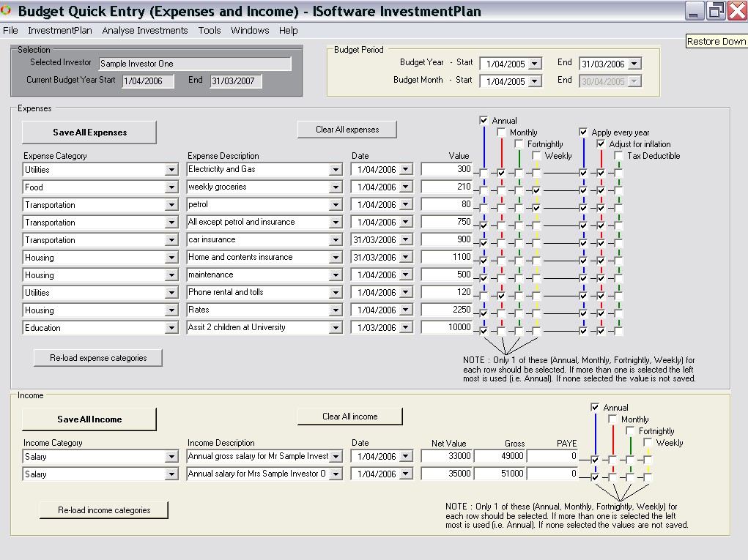Toggle Tax Deductible checkbox on Rates row

click(x=618, y=313)
